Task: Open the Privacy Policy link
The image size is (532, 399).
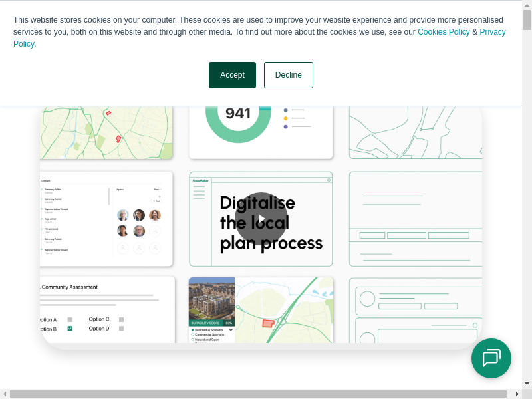Action: click(x=492, y=32)
